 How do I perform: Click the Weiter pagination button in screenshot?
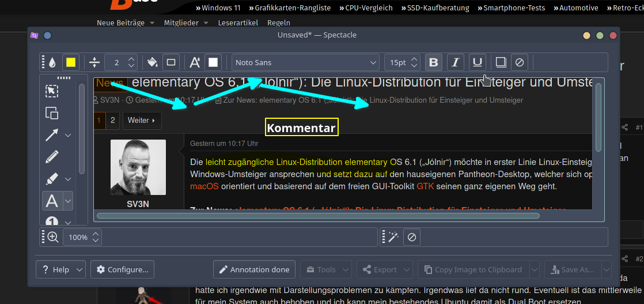pyautogui.click(x=142, y=121)
